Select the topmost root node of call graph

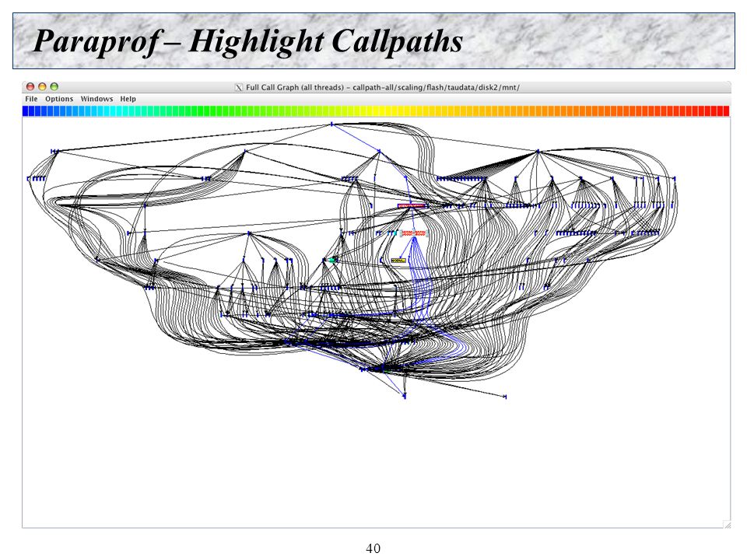332,124
